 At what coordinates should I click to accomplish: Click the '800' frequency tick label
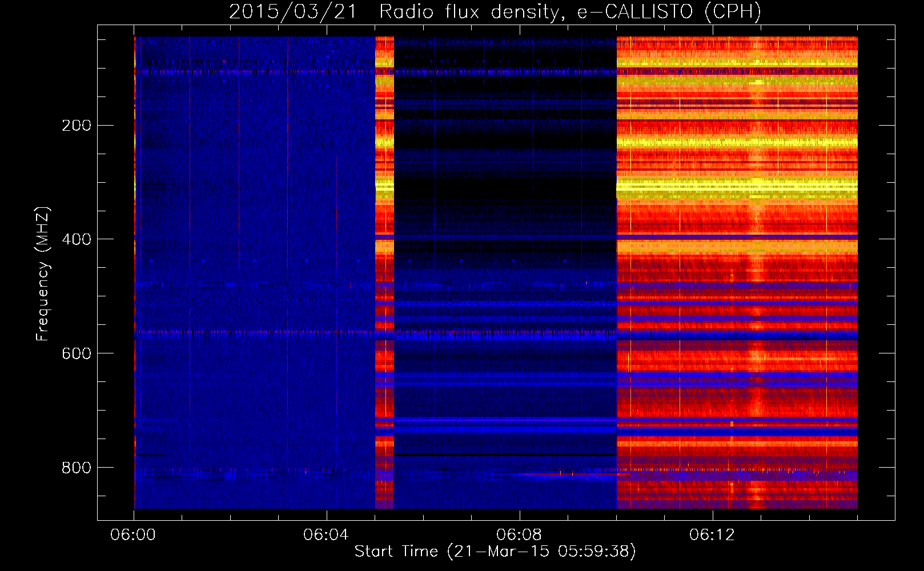(x=77, y=468)
